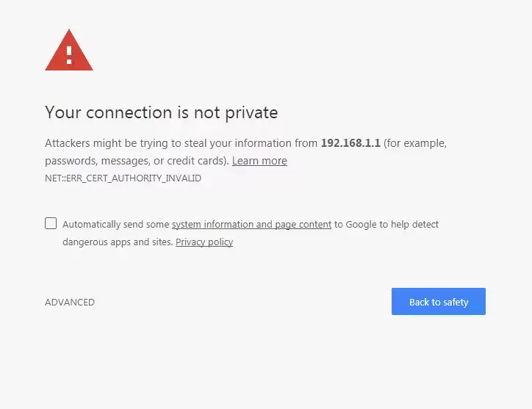Click the NET::ERR_CERT_AUTHORITY_INVALID error code

[123, 178]
